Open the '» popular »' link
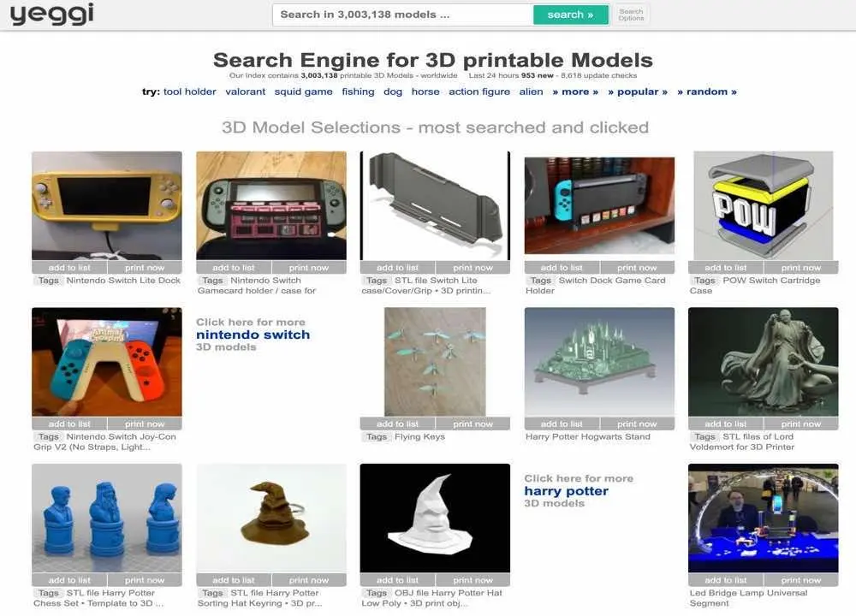 [x=638, y=92]
